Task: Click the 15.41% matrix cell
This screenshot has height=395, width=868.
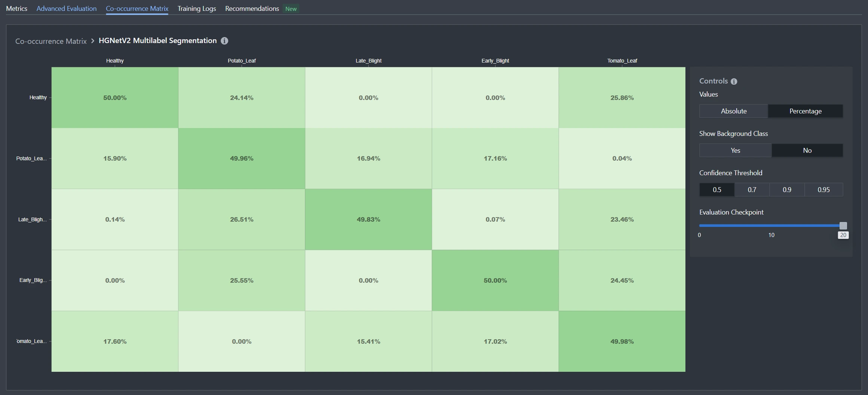Action: (x=369, y=341)
